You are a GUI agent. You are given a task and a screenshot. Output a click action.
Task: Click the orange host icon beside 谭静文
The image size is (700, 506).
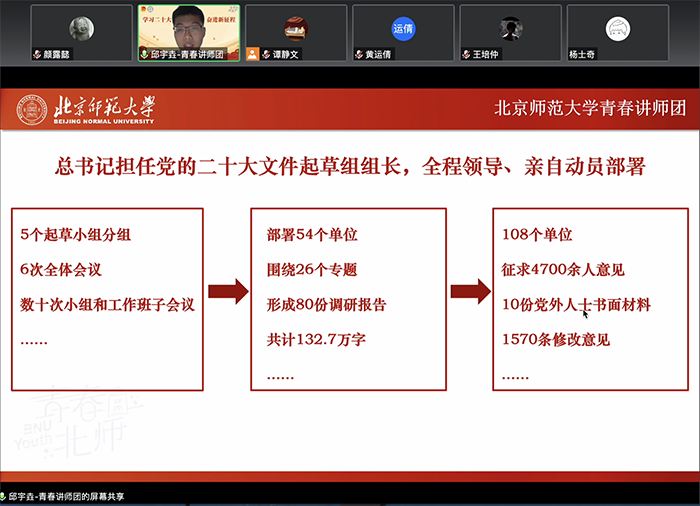253,54
